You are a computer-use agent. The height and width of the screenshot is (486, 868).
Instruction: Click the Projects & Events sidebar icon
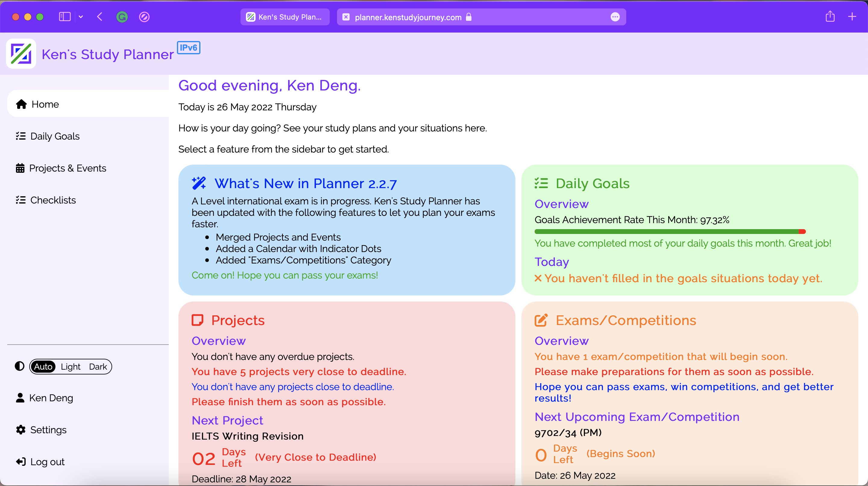point(21,168)
